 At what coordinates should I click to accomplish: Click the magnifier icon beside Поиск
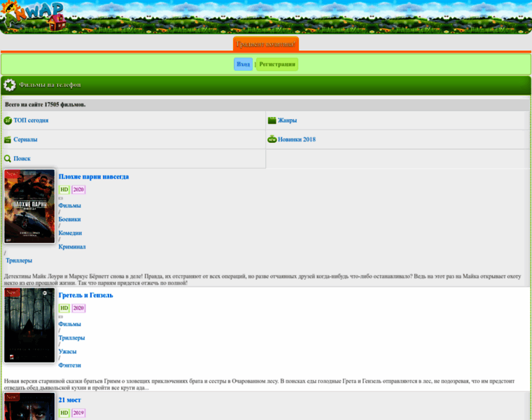coord(8,158)
